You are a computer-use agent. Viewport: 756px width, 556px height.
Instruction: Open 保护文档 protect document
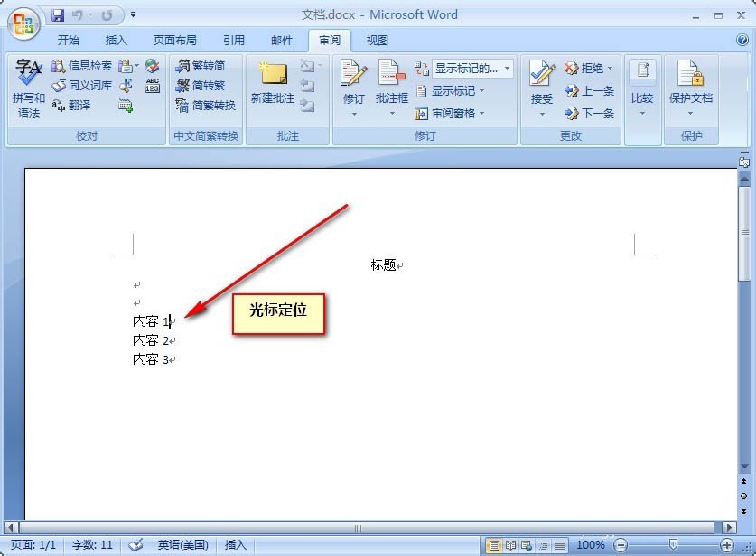pos(690,87)
